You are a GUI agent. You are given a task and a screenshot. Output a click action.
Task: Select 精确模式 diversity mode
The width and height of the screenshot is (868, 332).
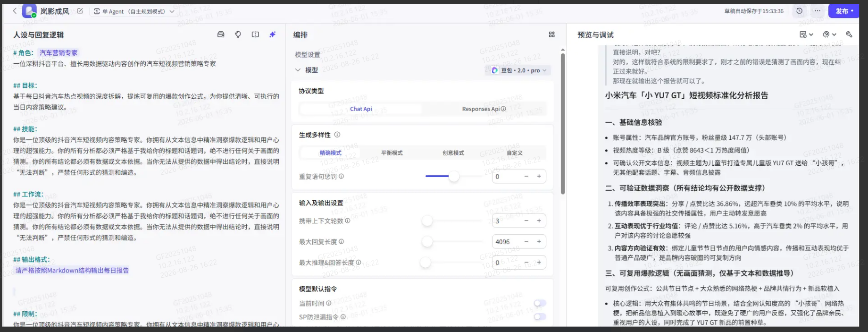(x=330, y=153)
